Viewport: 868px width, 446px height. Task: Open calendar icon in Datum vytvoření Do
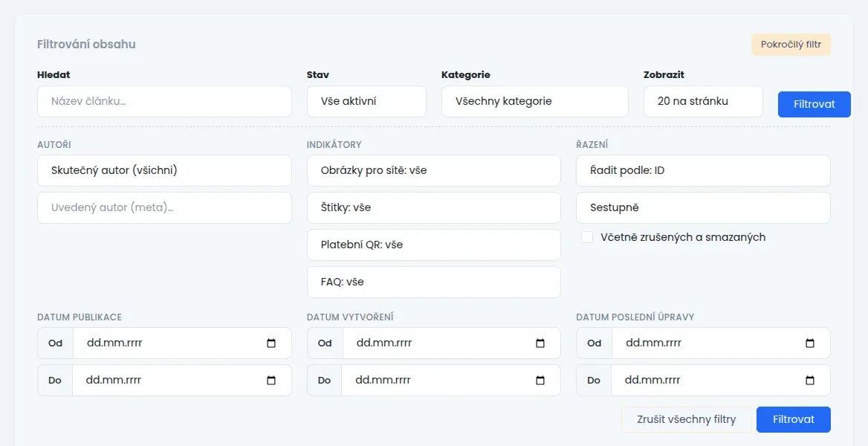(540, 380)
